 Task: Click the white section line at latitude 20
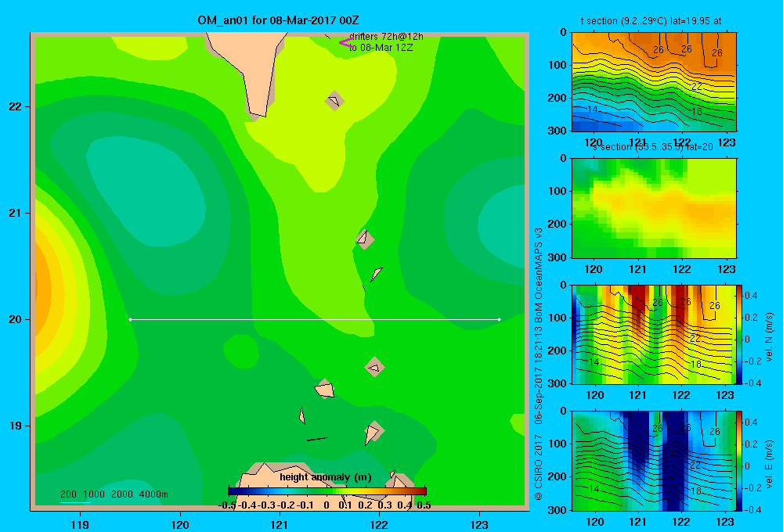click(315, 319)
